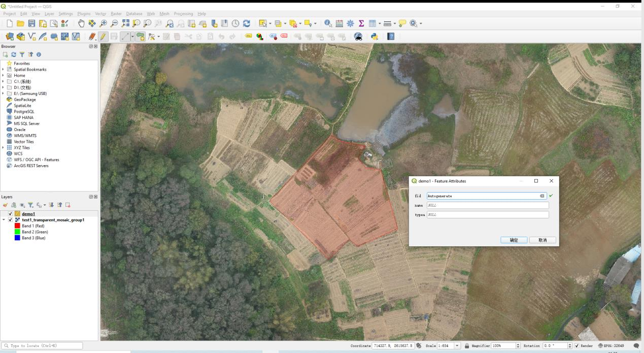Click the Zoom In magnifier tool

point(103,23)
